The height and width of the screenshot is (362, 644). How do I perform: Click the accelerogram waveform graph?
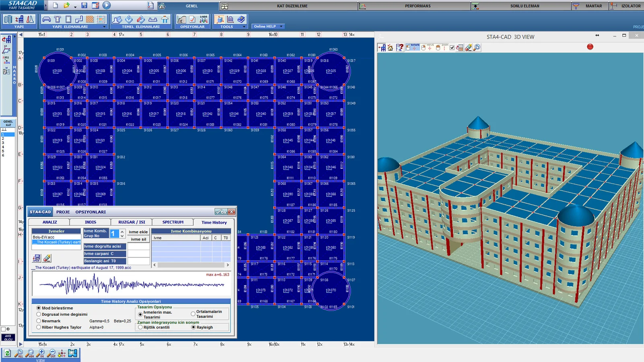point(131,284)
